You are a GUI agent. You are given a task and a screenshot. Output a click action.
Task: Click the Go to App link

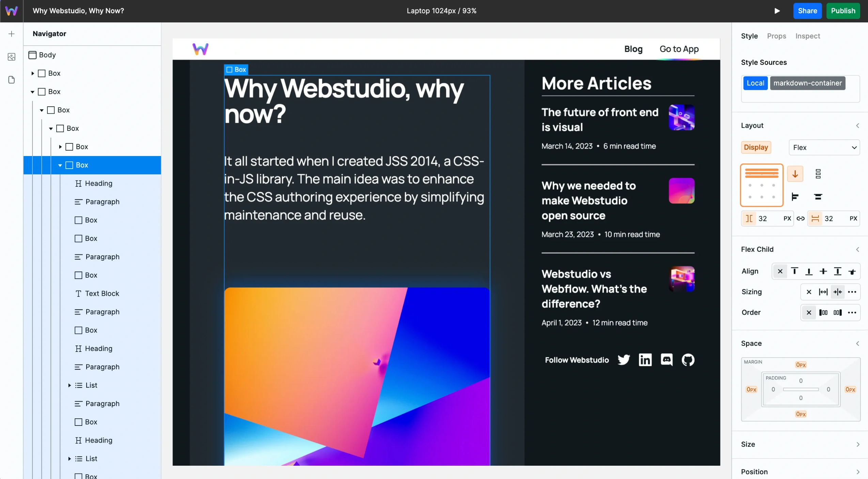679,49
